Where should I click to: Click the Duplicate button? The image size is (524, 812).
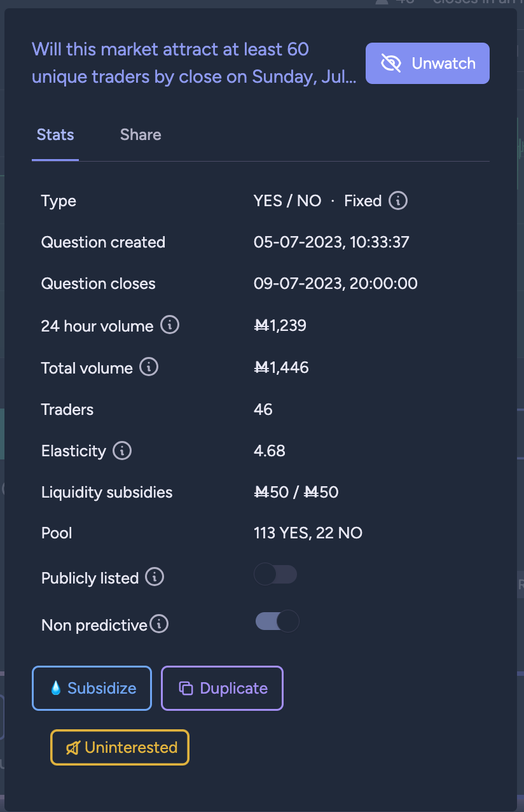point(222,688)
